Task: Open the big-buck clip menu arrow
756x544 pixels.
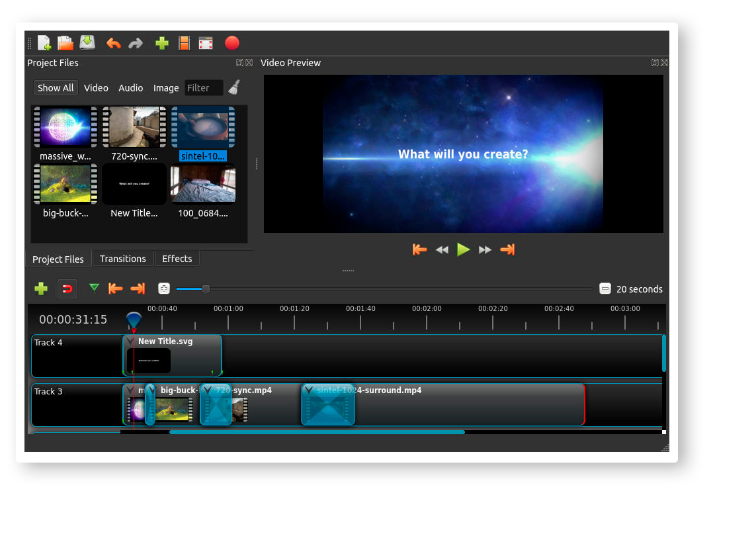Action: tap(151, 390)
